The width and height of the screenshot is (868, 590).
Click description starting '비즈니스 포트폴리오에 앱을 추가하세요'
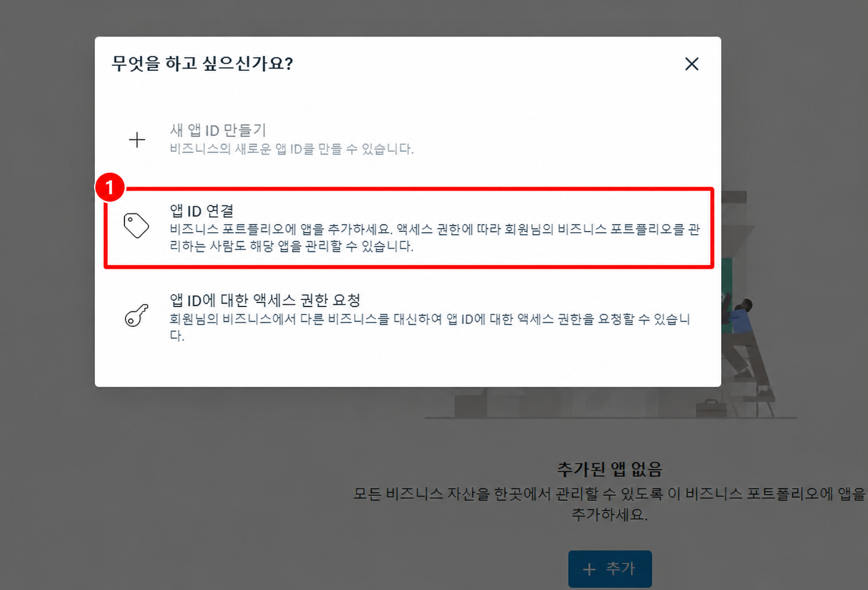(x=435, y=237)
